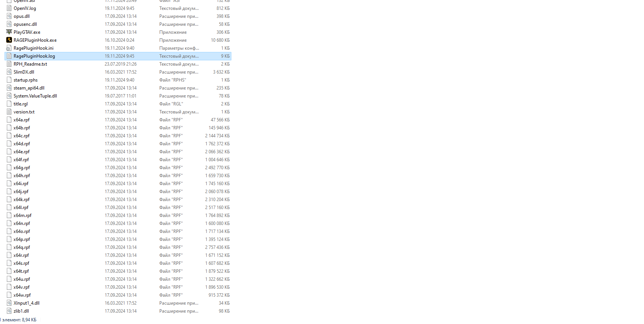Click the 10 680 КБ size value
This screenshot has height=324, width=644.
[220, 40]
